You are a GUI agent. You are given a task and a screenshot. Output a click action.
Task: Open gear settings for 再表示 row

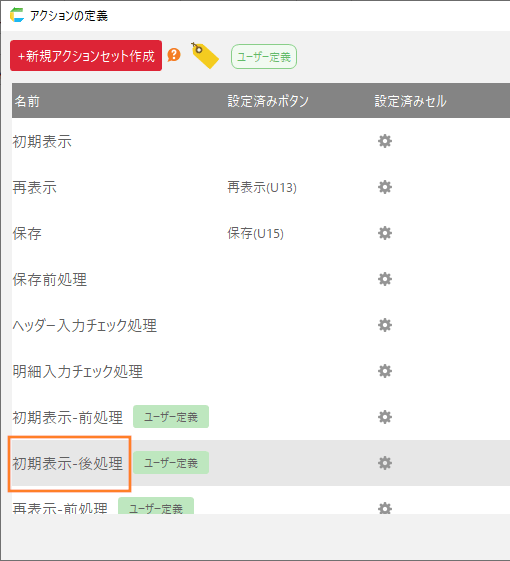point(385,187)
